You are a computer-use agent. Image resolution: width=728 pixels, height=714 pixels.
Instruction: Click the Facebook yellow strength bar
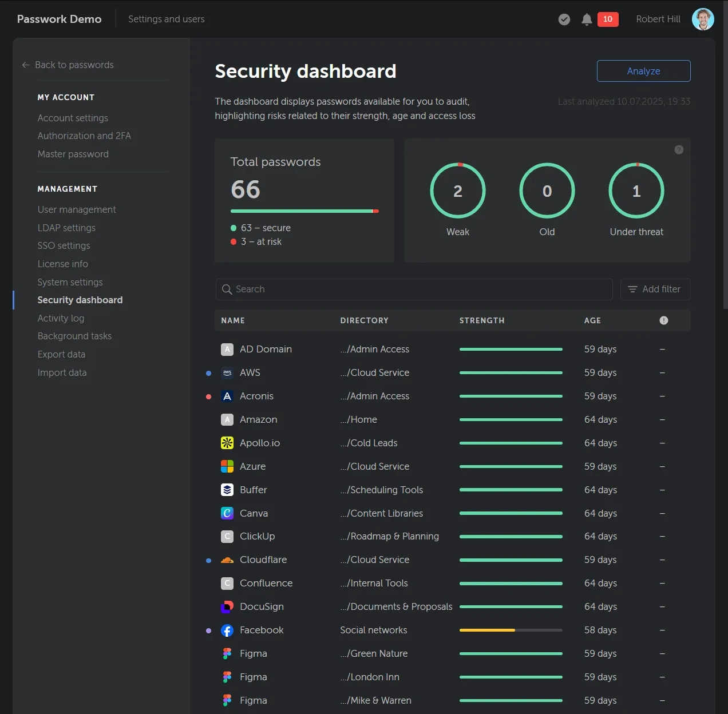click(x=488, y=630)
